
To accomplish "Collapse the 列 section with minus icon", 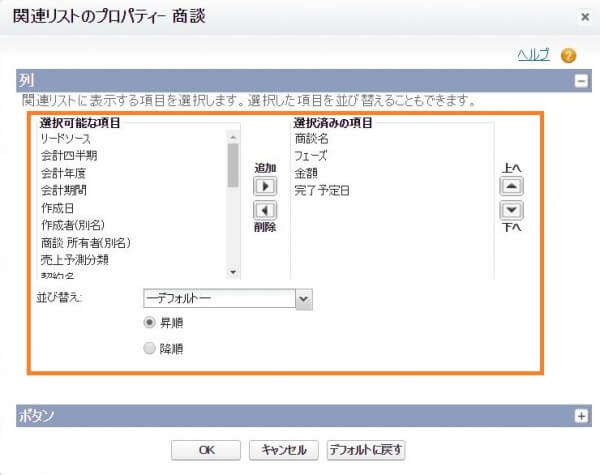I will pos(581,81).
